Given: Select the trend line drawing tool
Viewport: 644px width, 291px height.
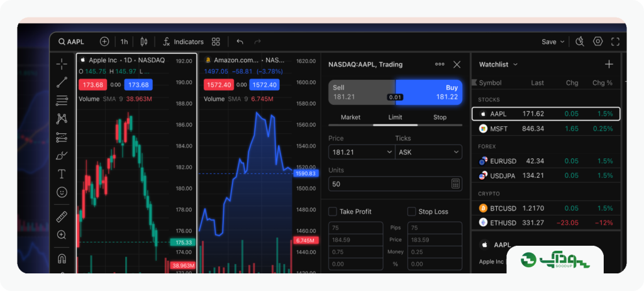Looking at the screenshot, I should (62, 82).
